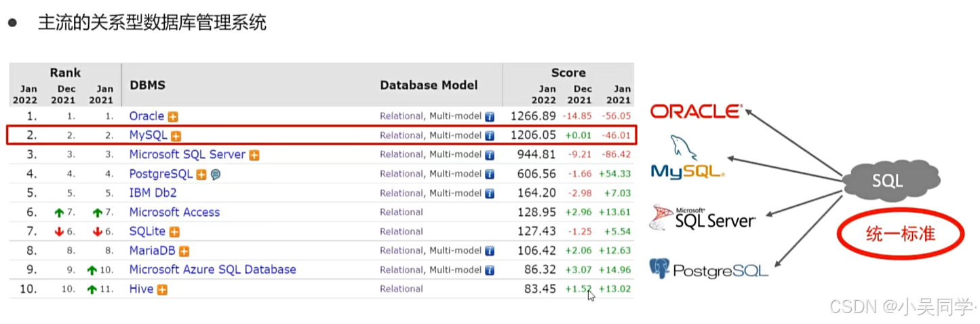980x324 pixels.
Task: Click the Rank column header
Action: click(x=65, y=73)
